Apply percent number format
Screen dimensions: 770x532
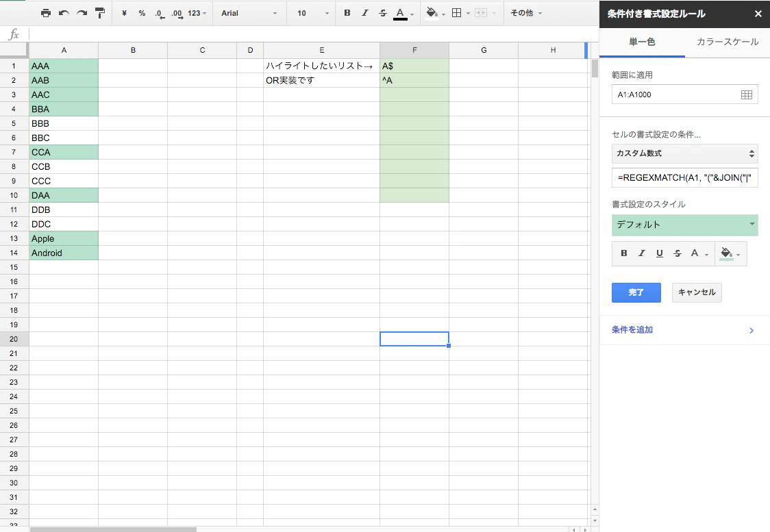[x=142, y=13]
